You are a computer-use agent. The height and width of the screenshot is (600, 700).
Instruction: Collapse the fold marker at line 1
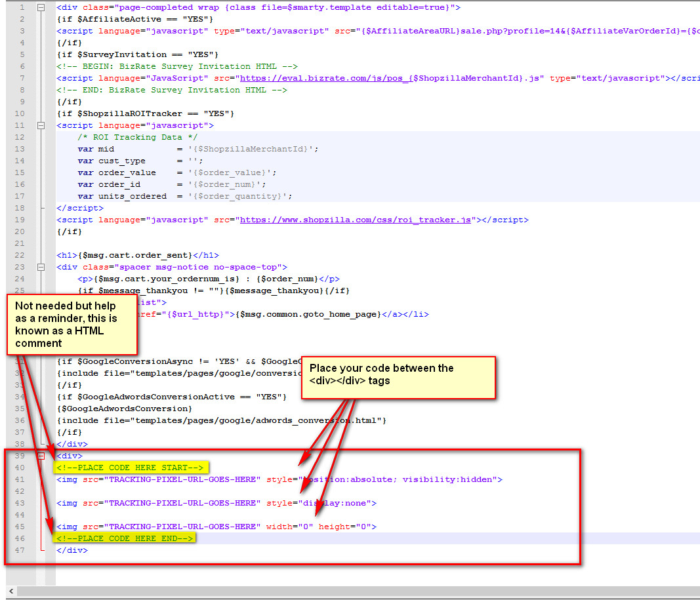(41, 8)
